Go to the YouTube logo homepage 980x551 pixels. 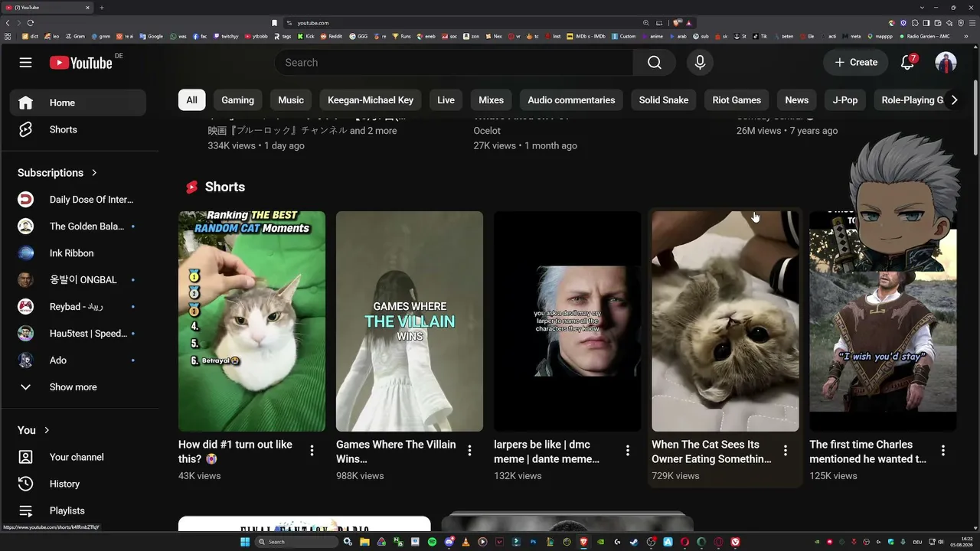click(x=81, y=63)
